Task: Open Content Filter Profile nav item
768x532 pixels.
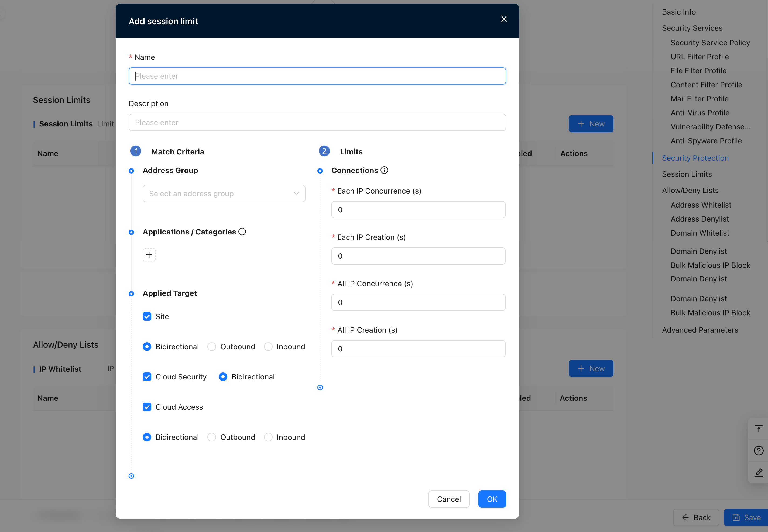Action: (x=706, y=85)
